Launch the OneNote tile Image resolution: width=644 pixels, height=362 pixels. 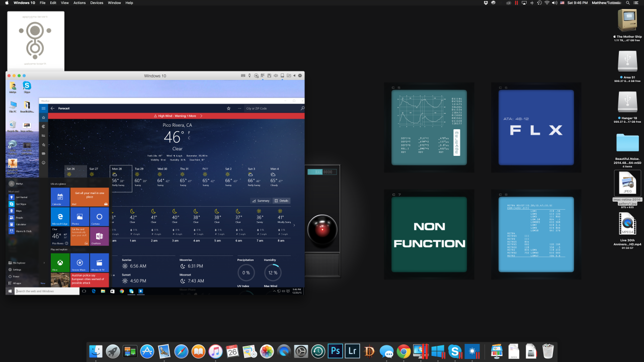pyautogui.click(x=99, y=236)
